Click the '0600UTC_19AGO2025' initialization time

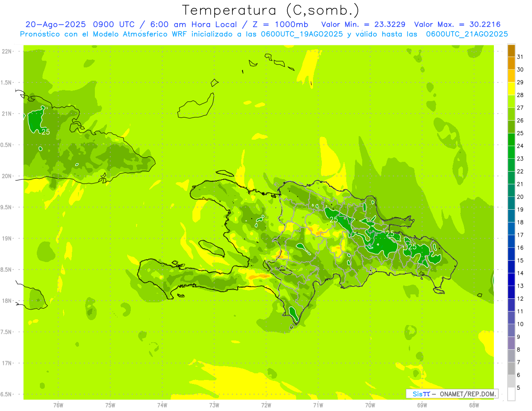(301, 34)
